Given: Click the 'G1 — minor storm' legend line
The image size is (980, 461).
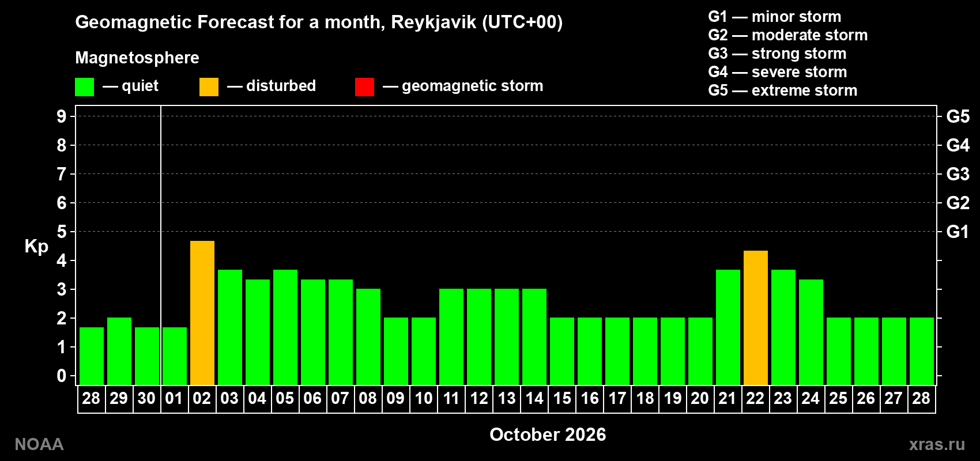Looking at the screenshot, I should 775,17.
